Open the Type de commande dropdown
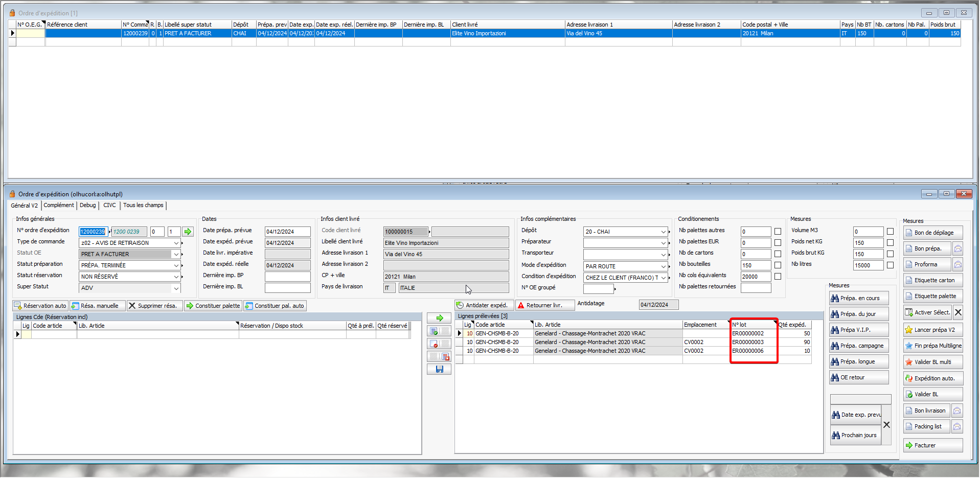Viewport: 980px width, 478px height. (176, 243)
